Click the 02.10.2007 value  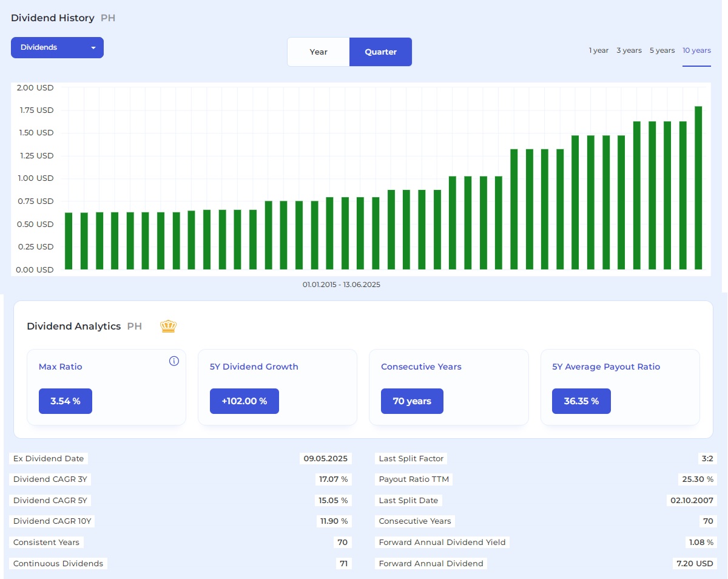[691, 501]
